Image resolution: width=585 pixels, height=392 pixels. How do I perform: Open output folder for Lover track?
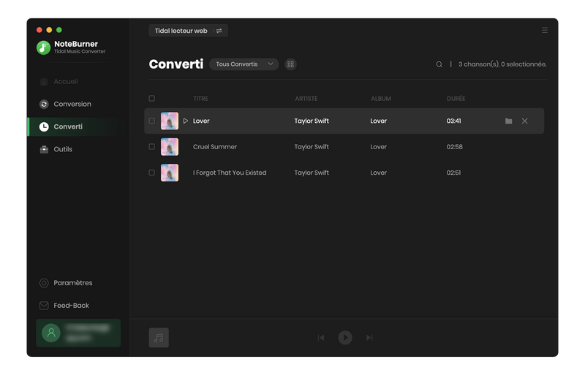(508, 121)
